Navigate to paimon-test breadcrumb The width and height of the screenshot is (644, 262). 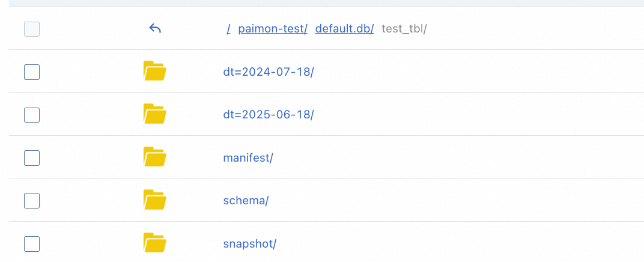[273, 29]
